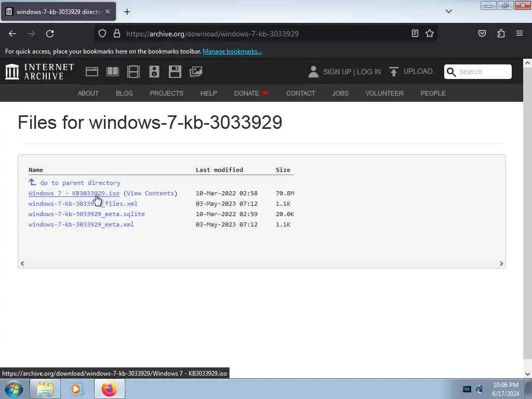Open the Audio speaker icon
The height and width of the screenshot is (399, 532).
(154, 72)
